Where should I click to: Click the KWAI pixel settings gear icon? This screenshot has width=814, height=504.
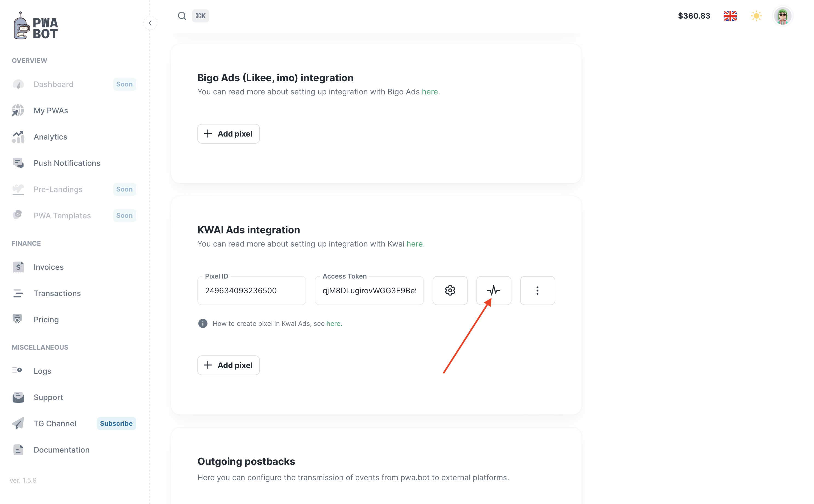(450, 290)
